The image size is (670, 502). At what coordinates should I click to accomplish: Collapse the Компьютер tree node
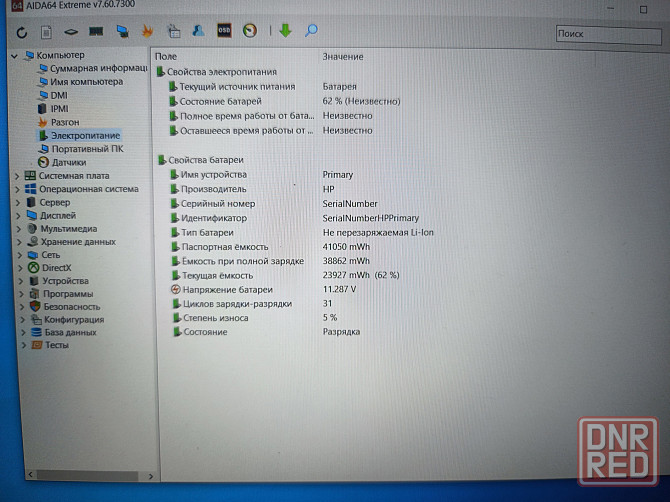(x=15, y=56)
